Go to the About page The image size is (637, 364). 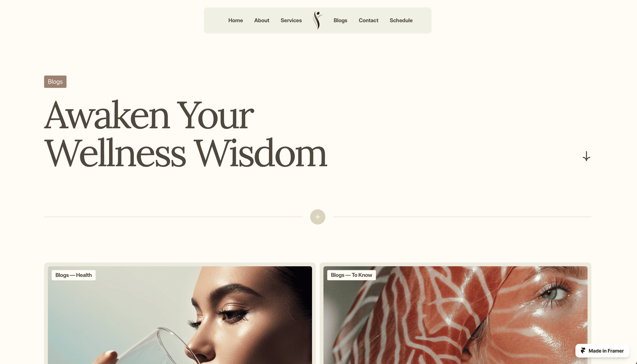tap(261, 20)
